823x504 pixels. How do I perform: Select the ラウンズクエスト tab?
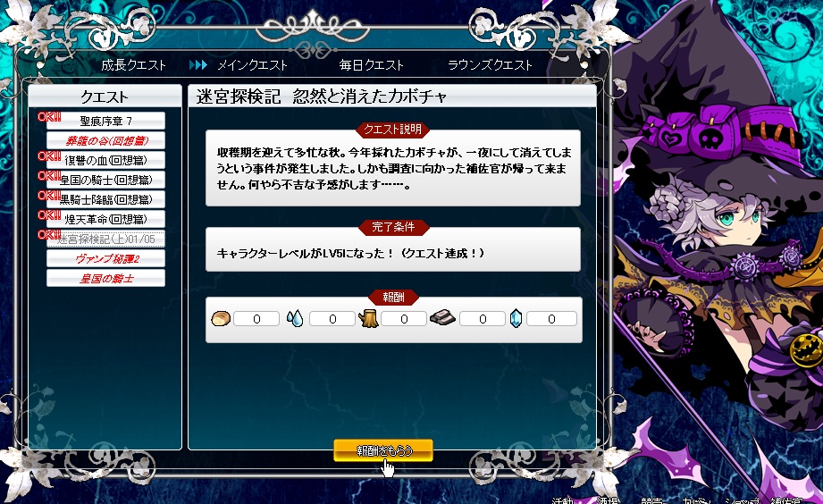click(x=490, y=65)
